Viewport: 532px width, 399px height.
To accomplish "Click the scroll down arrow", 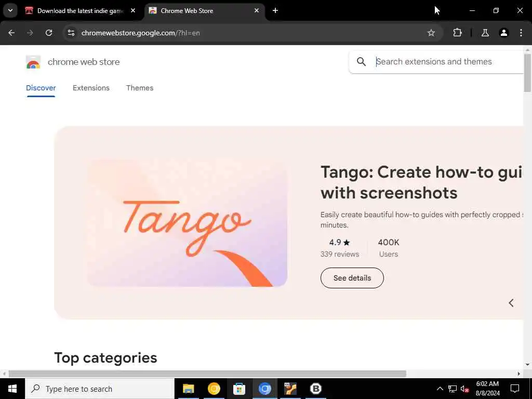I will [527, 365].
